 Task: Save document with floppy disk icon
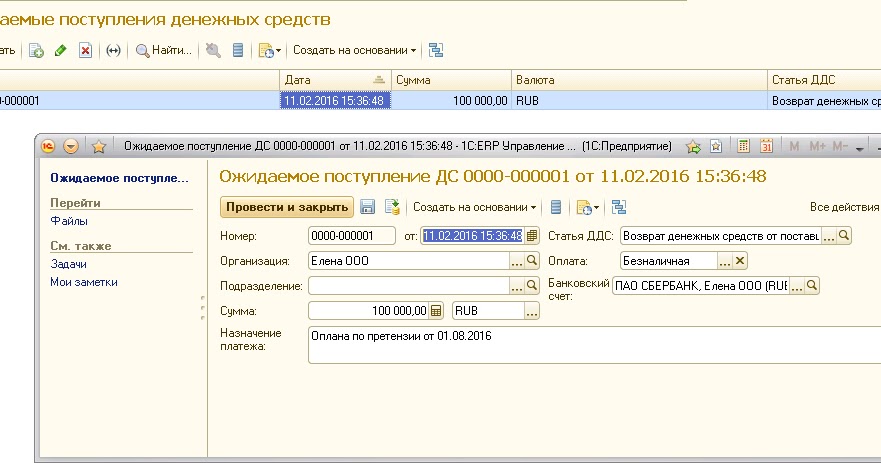367,207
